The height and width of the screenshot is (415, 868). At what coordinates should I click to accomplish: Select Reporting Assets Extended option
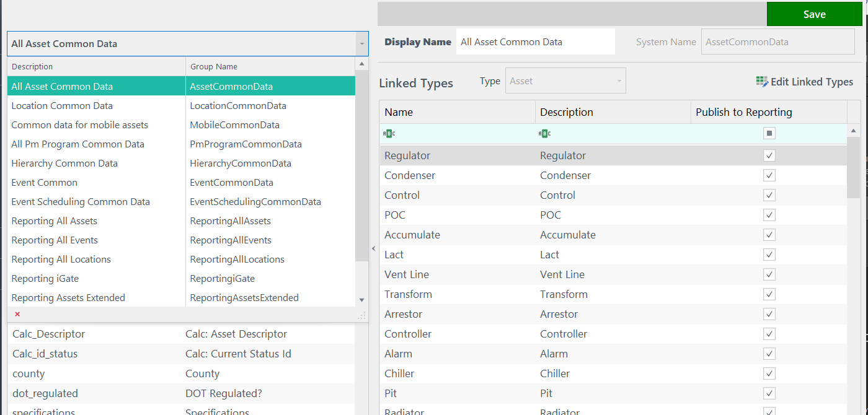coord(181,297)
